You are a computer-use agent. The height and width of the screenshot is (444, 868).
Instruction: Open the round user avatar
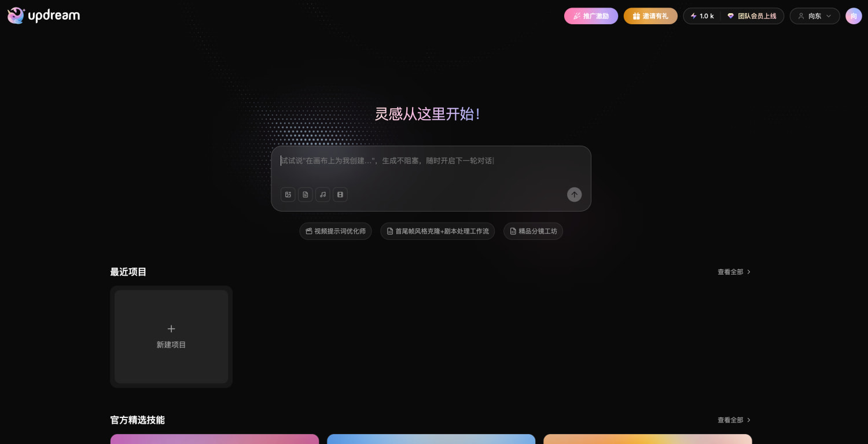[x=854, y=16]
